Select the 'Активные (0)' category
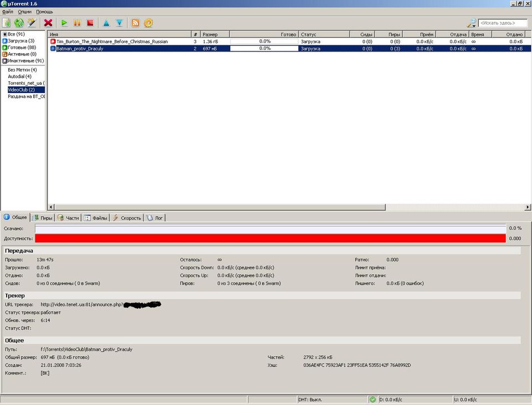 [22, 54]
